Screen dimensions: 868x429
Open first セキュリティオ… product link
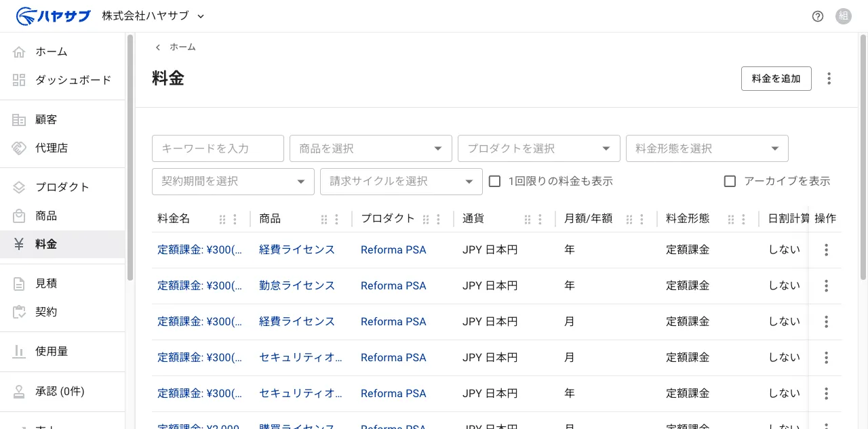(x=300, y=357)
